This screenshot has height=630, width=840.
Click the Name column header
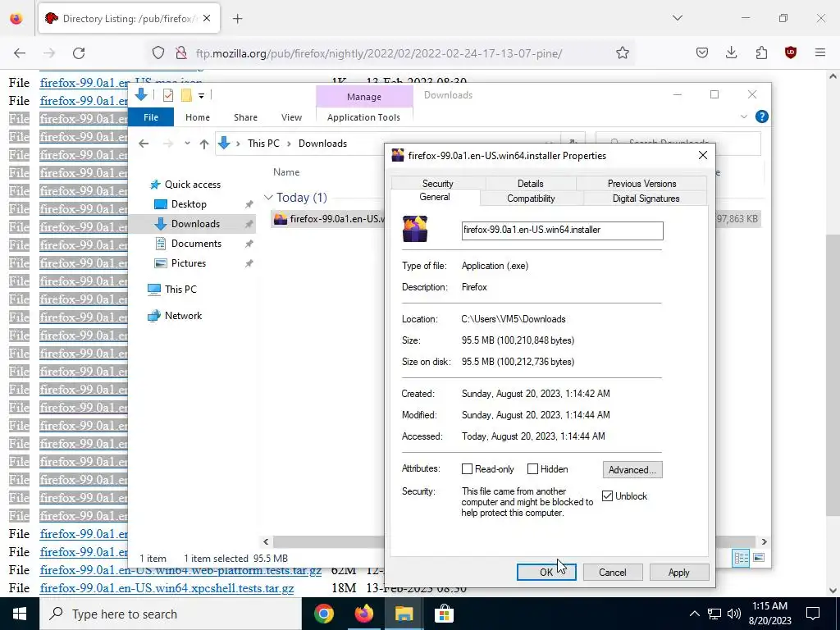[x=286, y=172]
